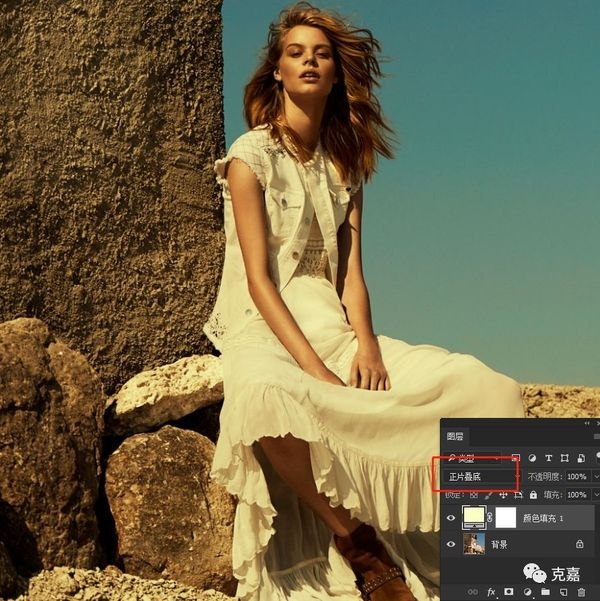Create a new layer group

[545, 592]
